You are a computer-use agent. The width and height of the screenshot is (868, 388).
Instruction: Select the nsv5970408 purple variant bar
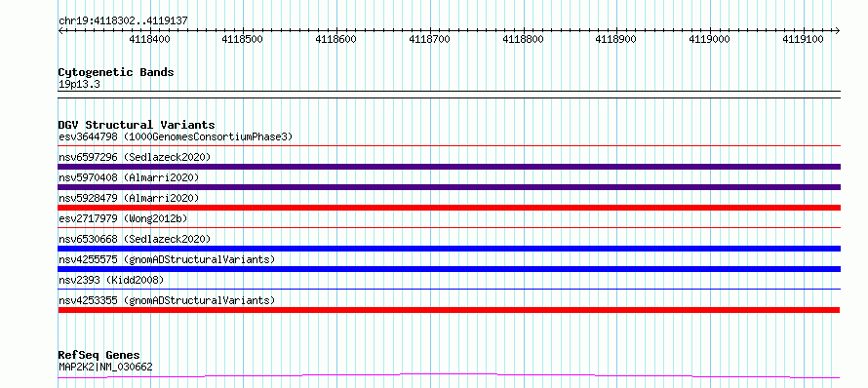click(x=449, y=187)
